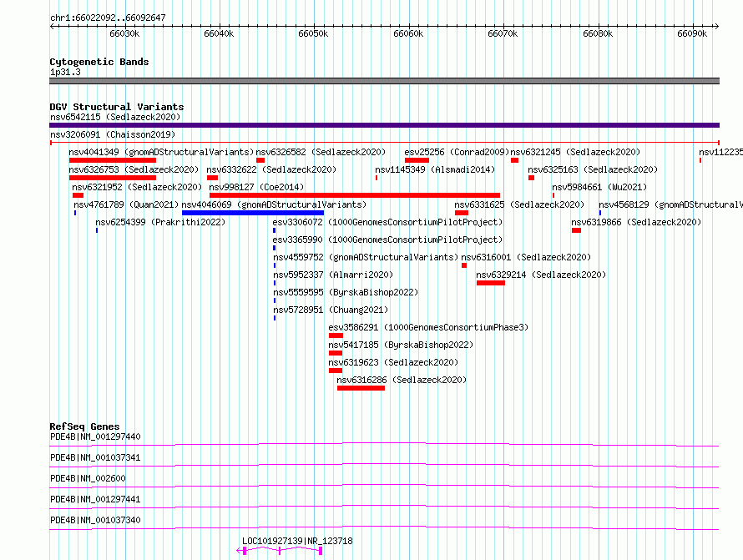The image size is (743, 560).
Task: Open the PDE4B|NM_001297441 transcript label
Action: [95, 499]
